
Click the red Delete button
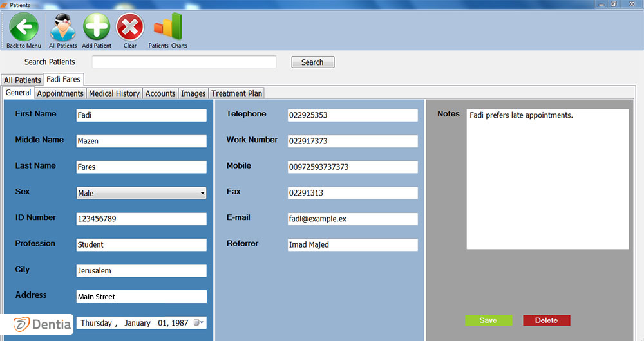pos(546,320)
